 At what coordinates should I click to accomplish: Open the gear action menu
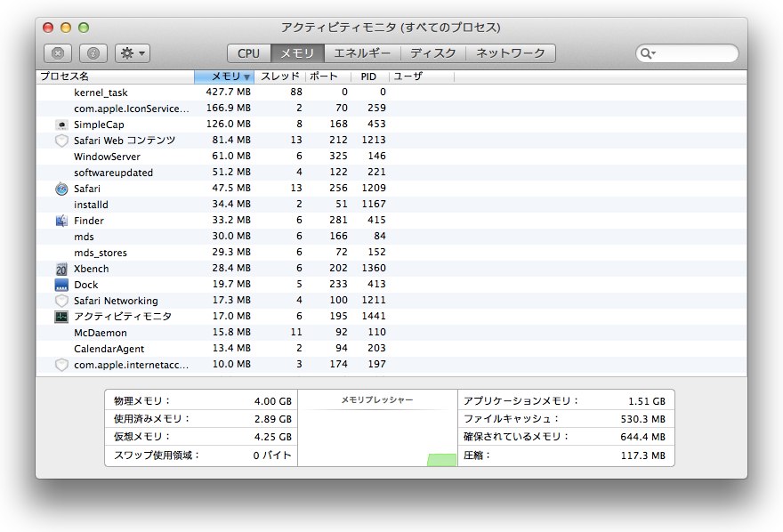click(133, 52)
